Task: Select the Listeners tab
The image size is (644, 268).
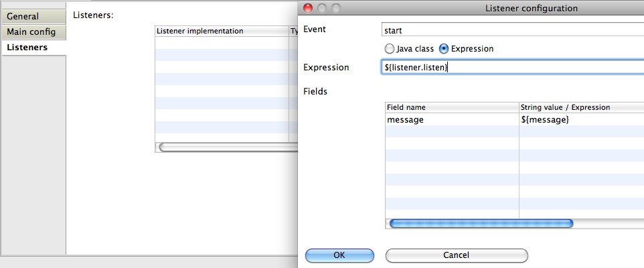Action: coord(27,48)
